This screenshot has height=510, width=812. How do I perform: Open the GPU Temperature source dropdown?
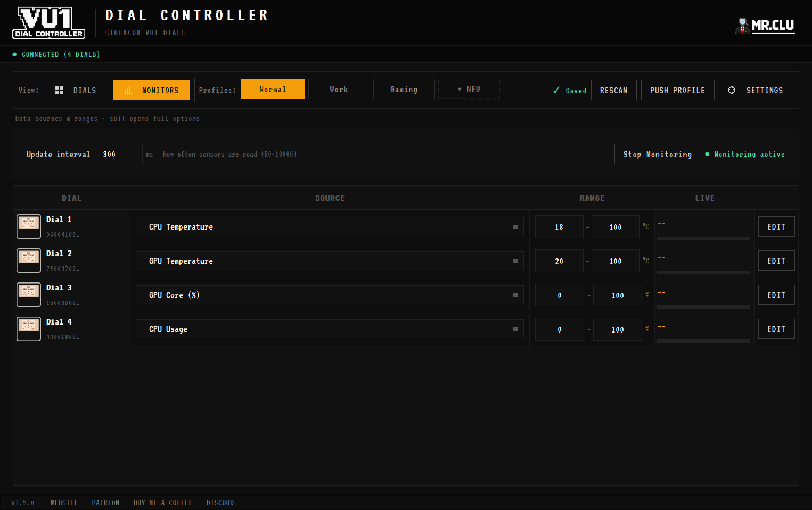(x=330, y=261)
